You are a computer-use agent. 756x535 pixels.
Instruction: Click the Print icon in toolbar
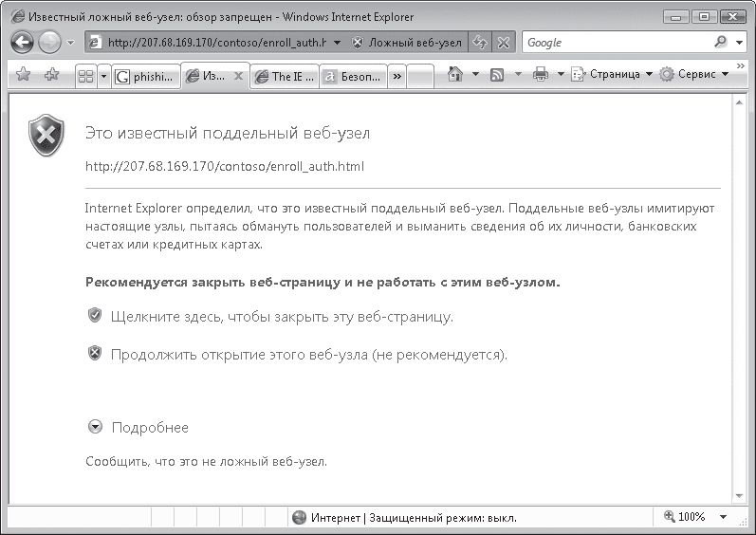click(x=541, y=74)
